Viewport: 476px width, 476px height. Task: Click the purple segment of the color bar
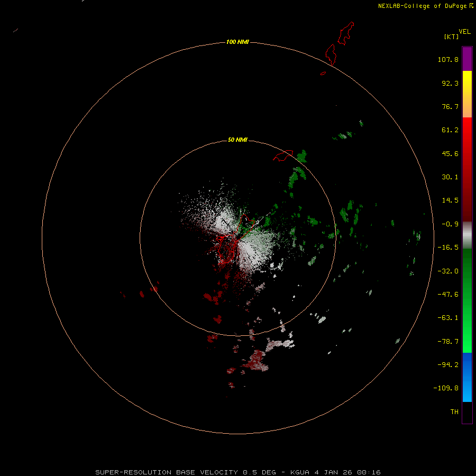[467, 59]
